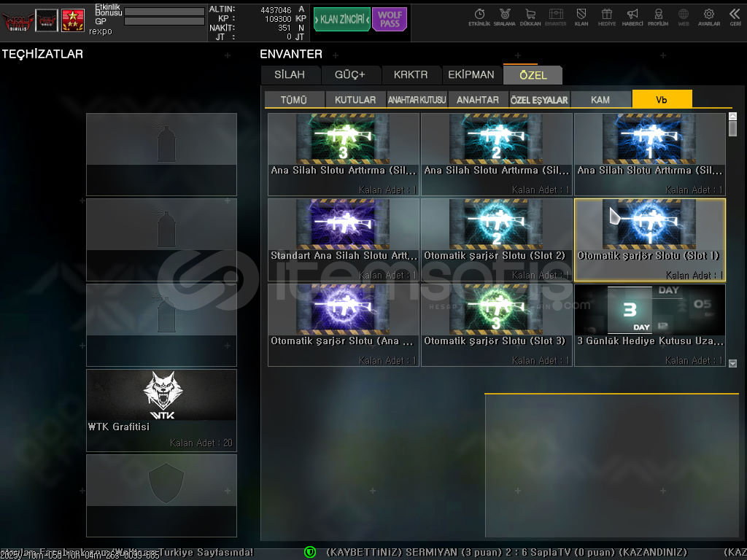Click the ENVANTER heading
747x560 pixels.
pyautogui.click(x=291, y=54)
